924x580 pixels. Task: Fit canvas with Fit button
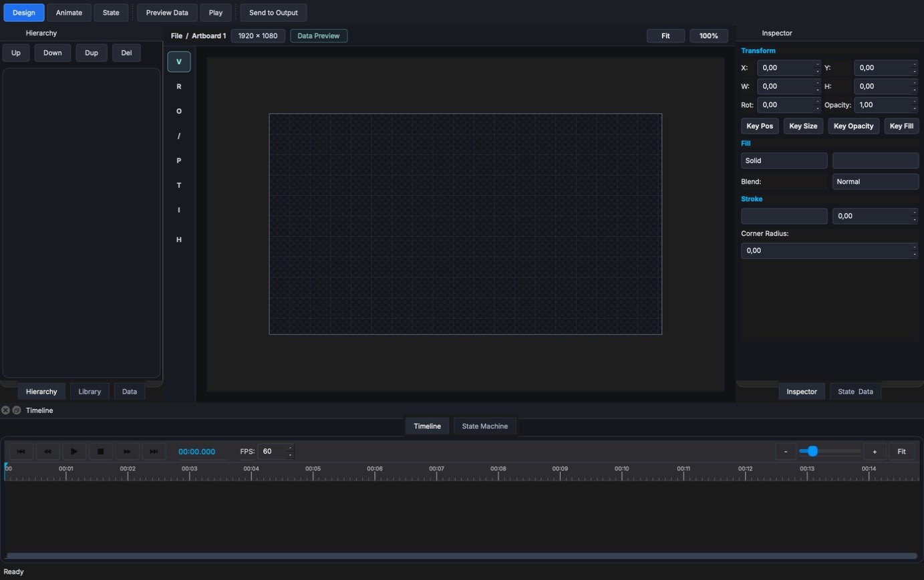665,36
